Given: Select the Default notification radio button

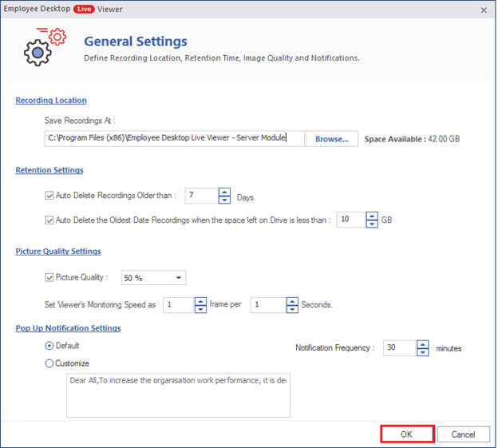Looking at the screenshot, I should 49,346.
